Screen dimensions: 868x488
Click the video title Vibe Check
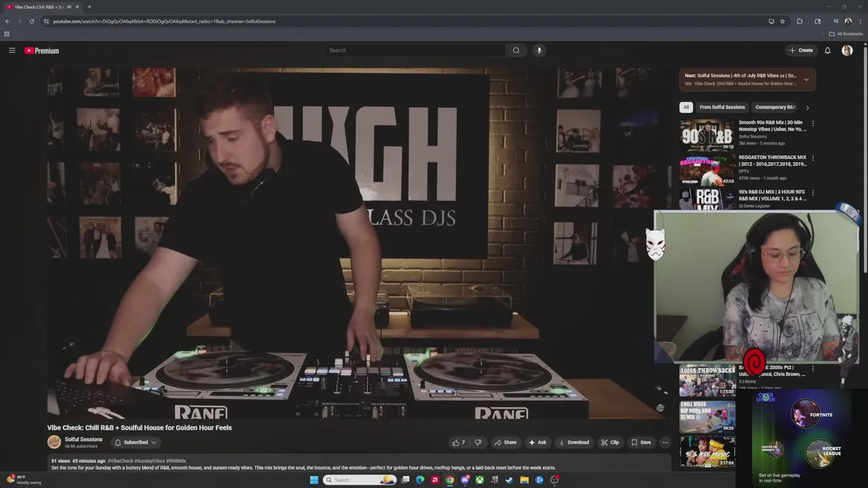point(140,428)
